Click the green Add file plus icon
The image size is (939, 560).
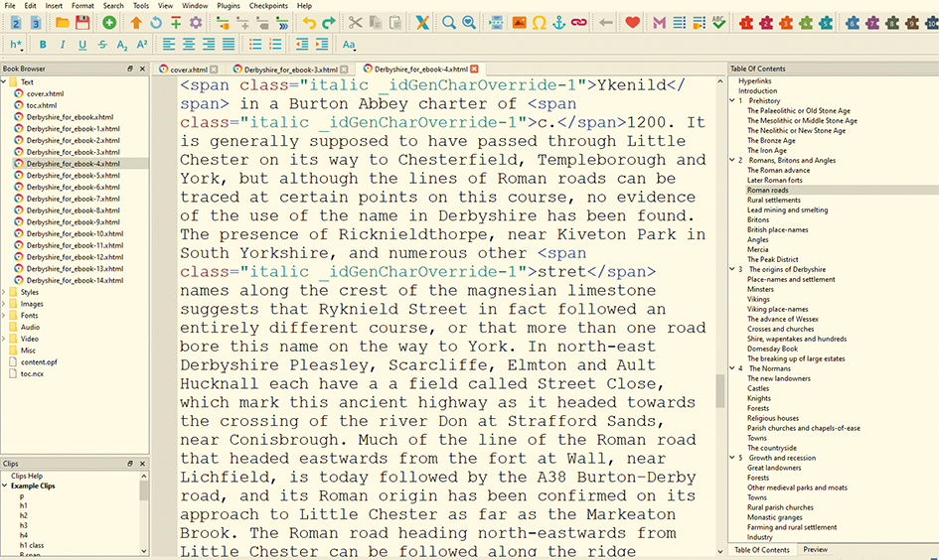108,23
